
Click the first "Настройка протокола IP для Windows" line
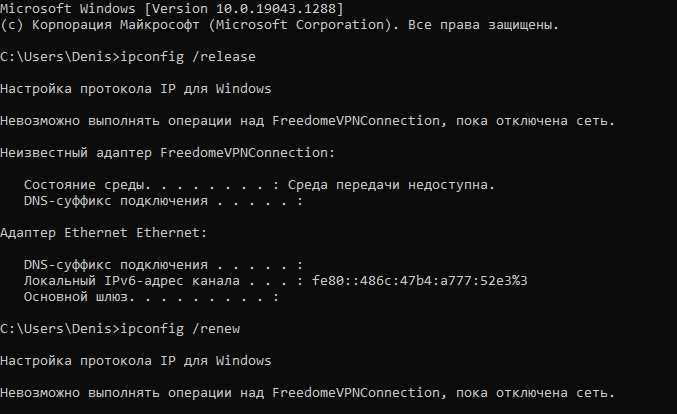(x=136, y=88)
